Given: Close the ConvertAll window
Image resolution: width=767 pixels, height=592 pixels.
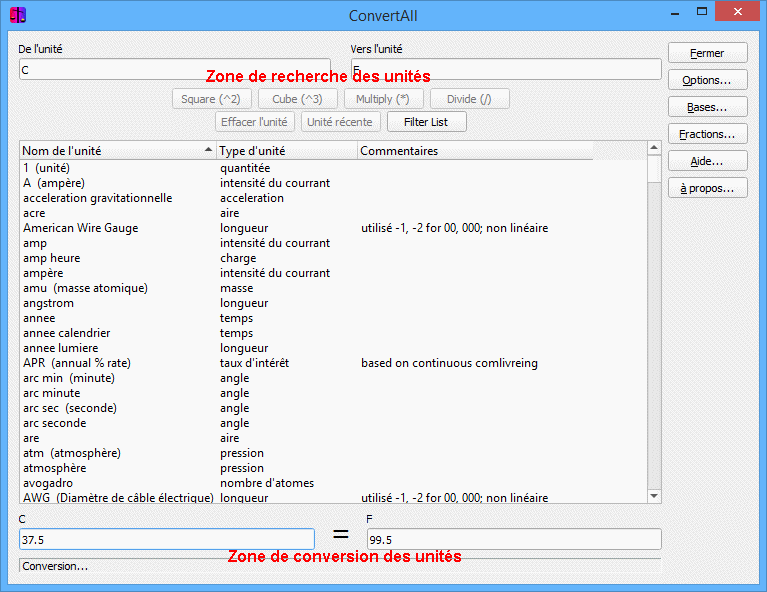Looking at the screenshot, I should coord(738,11).
